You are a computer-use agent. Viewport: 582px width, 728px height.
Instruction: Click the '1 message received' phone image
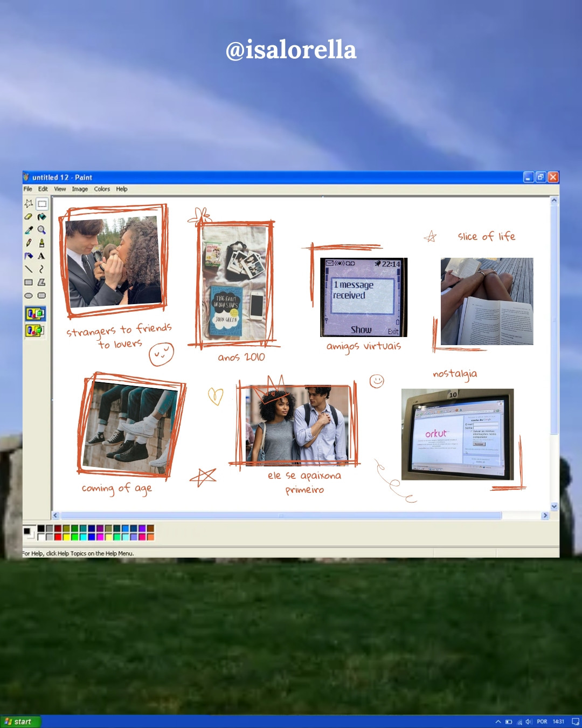click(364, 297)
